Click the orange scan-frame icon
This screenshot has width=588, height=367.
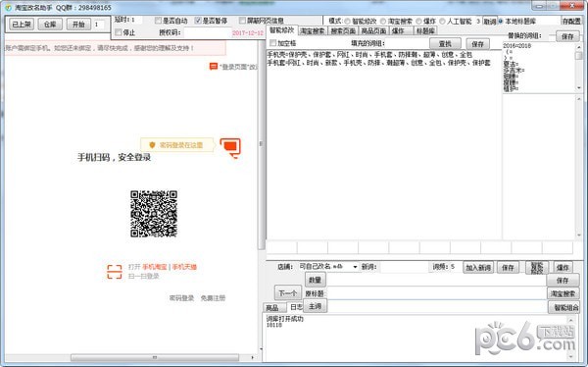[x=115, y=272]
